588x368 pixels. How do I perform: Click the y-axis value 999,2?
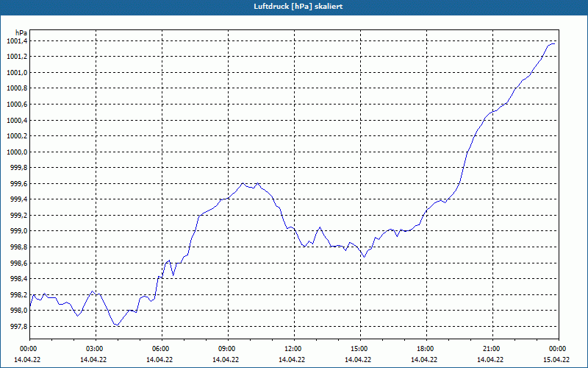coord(18,216)
